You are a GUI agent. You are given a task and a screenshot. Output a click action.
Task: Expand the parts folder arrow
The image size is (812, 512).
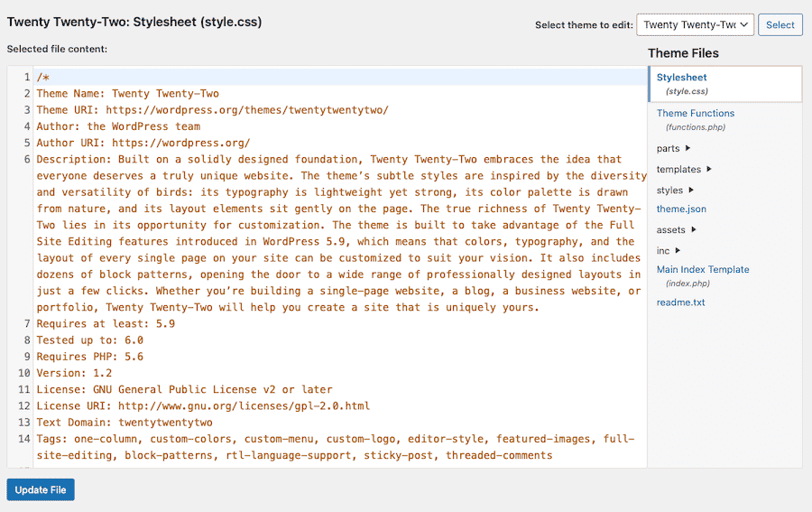point(688,148)
